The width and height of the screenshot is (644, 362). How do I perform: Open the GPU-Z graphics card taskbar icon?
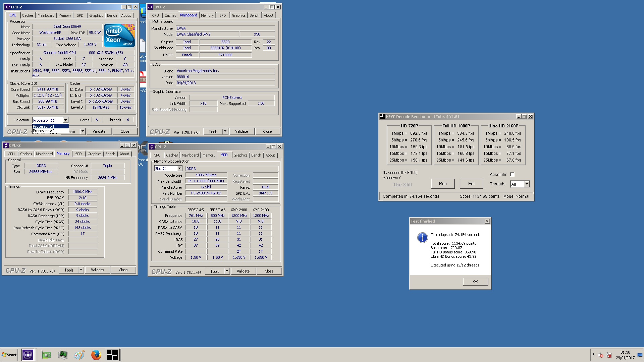point(46,355)
